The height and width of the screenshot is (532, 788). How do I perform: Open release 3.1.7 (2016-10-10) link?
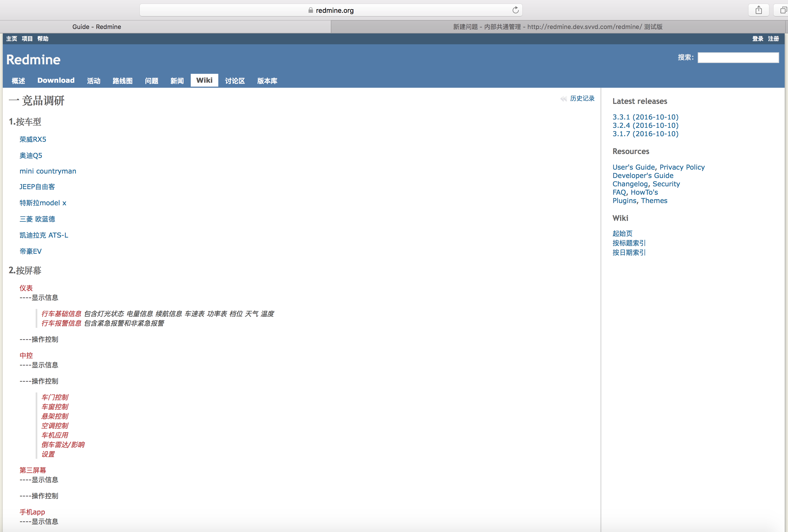pos(645,134)
